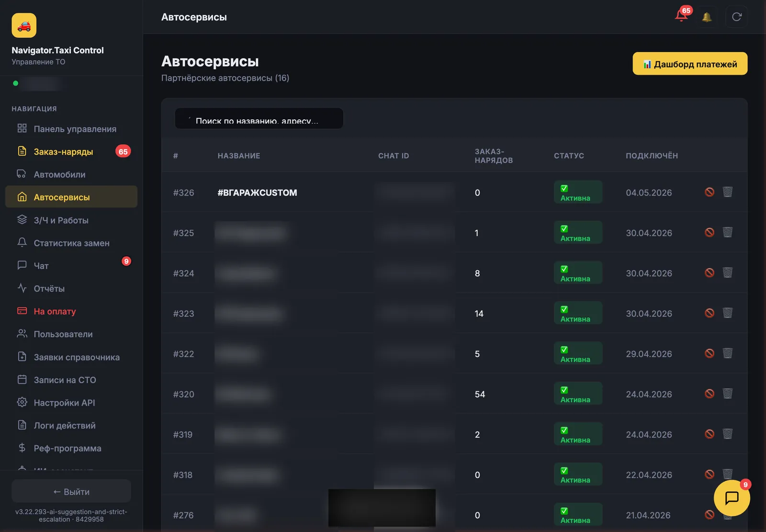The width and height of the screenshot is (766, 532).
Task: Block service #323 with the ban icon
Action: pos(710,313)
